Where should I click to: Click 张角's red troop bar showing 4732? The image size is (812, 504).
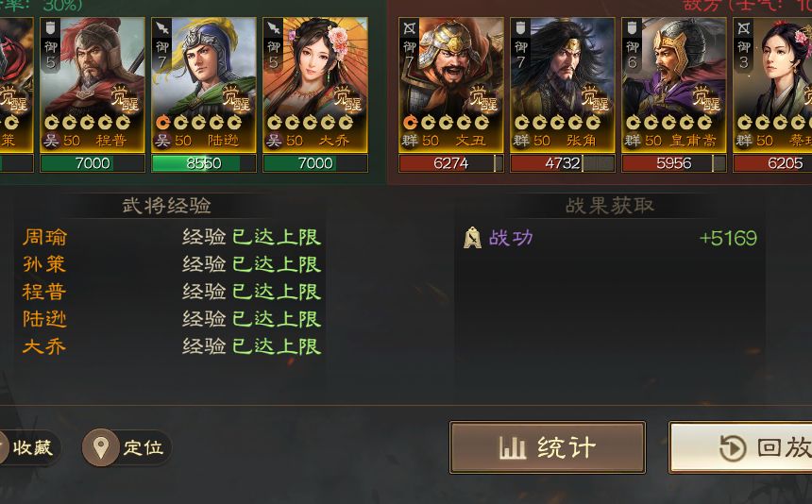click(563, 163)
